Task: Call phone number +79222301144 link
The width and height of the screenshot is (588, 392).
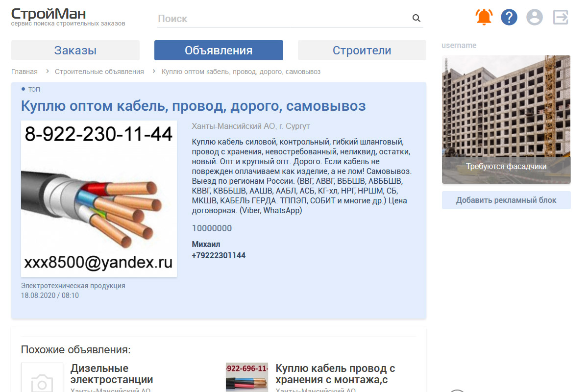Action: click(x=219, y=255)
